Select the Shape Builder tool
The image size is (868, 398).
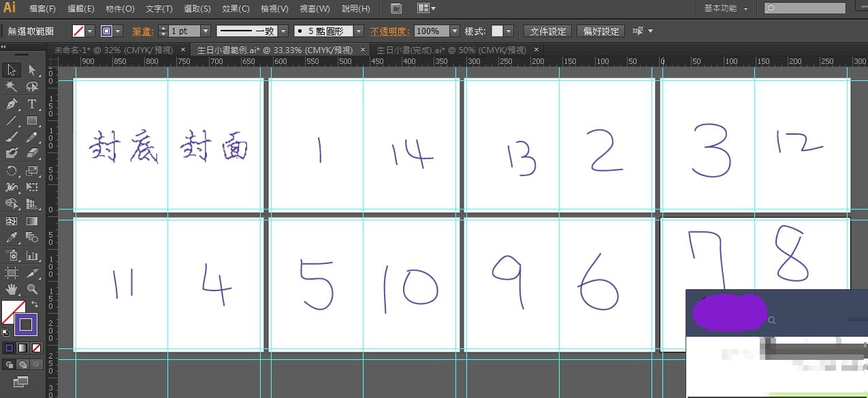[x=12, y=204]
